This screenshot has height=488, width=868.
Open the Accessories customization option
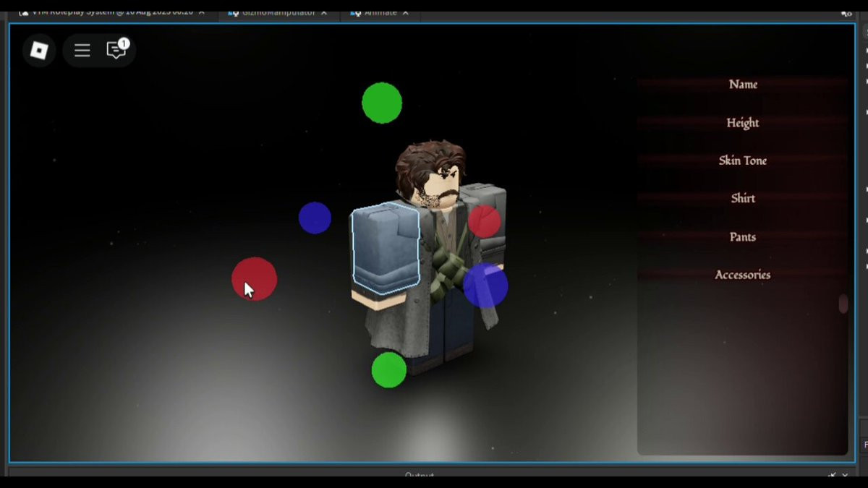pos(743,275)
